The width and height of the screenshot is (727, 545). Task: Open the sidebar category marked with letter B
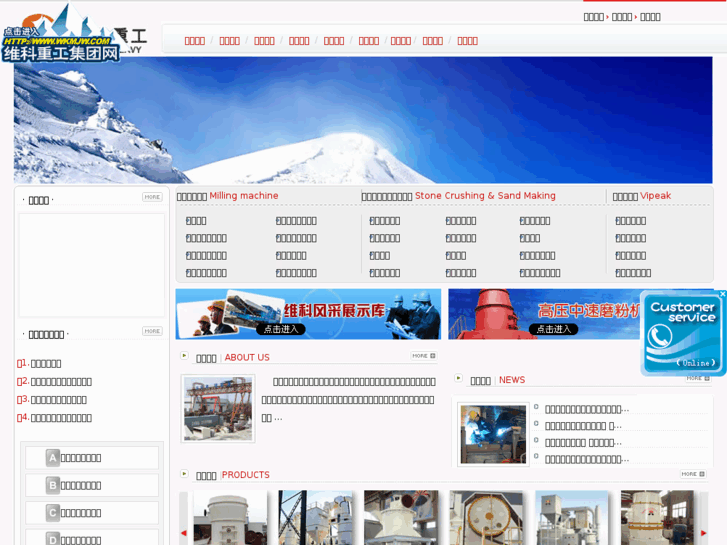[x=92, y=485]
